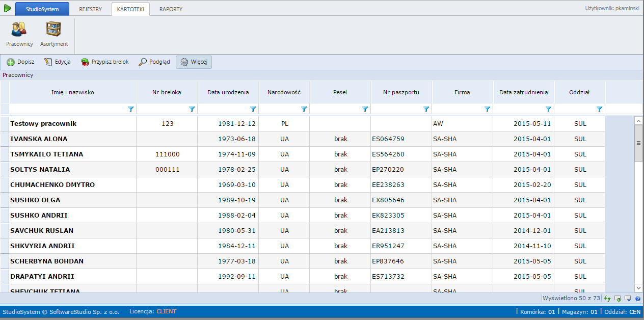Click the Użytkownik: pkaminski label
Viewport: 644px width, 320px height.
point(613,9)
